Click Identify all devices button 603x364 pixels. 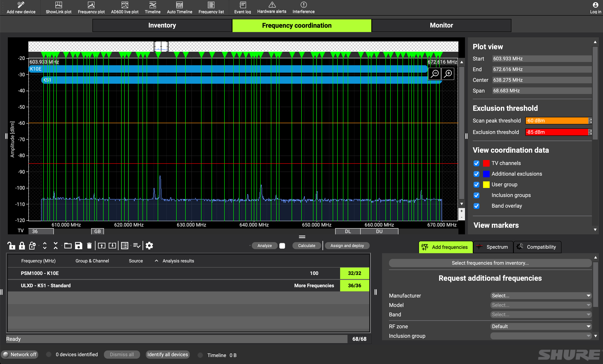pyautogui.click(x=168, y=355)
